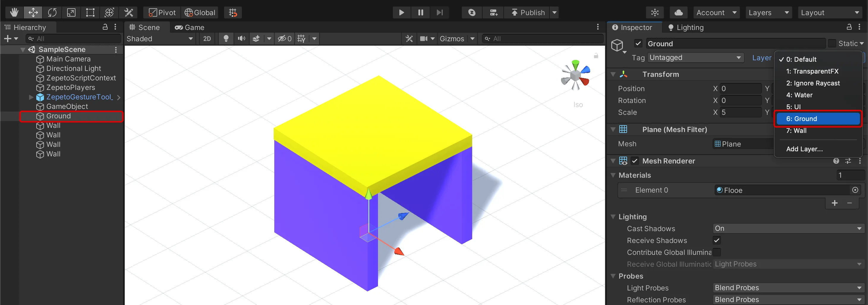
Task: Uncheck Receive Shadows
Action: 717,240
